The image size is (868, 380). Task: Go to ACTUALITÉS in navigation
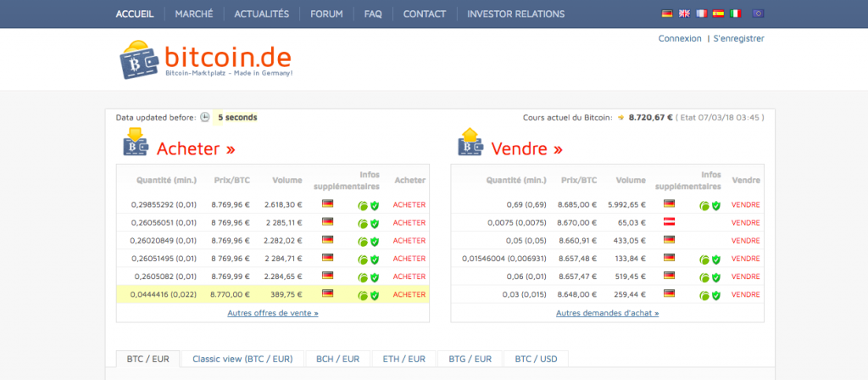point(262,14)
